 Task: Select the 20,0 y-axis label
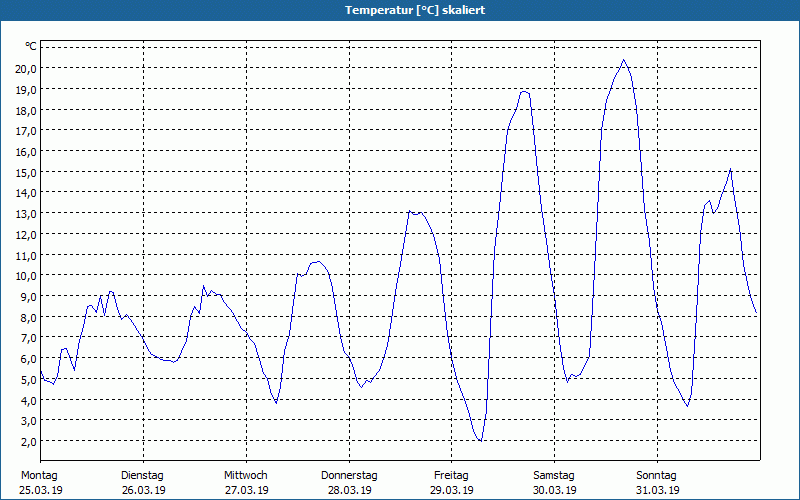pyautogui.click(x=26, y=68)
